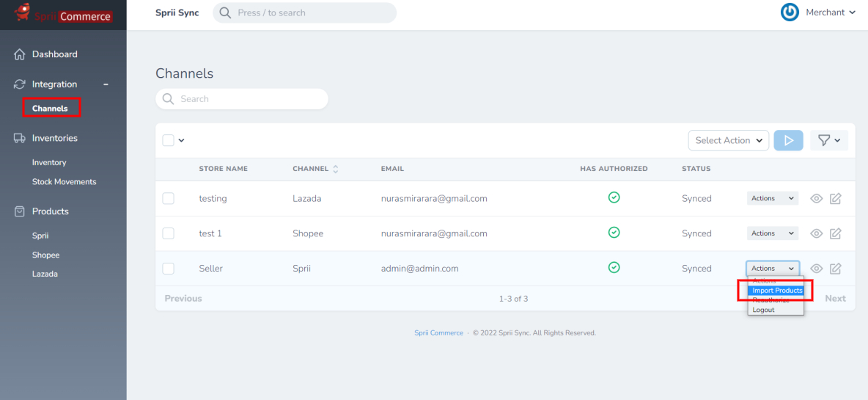The height and width of the screenshot is (400, 868).
Task: Tick the select-all checkbox in table header
Action: [x=169, y=140]
